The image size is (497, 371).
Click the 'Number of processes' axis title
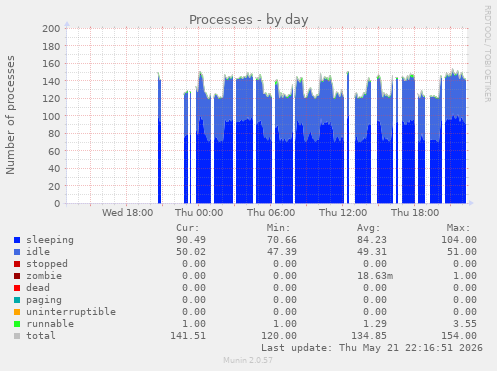pos(10,115)
